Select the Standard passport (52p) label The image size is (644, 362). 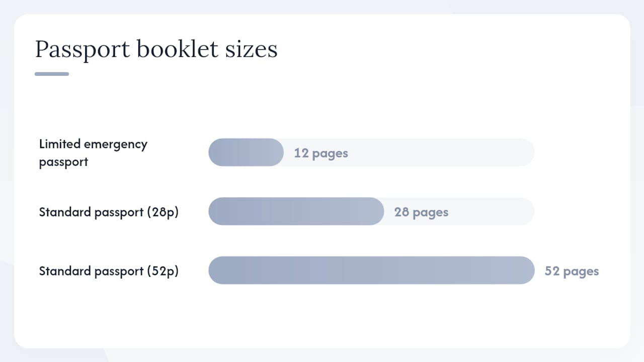coord(109,271)
